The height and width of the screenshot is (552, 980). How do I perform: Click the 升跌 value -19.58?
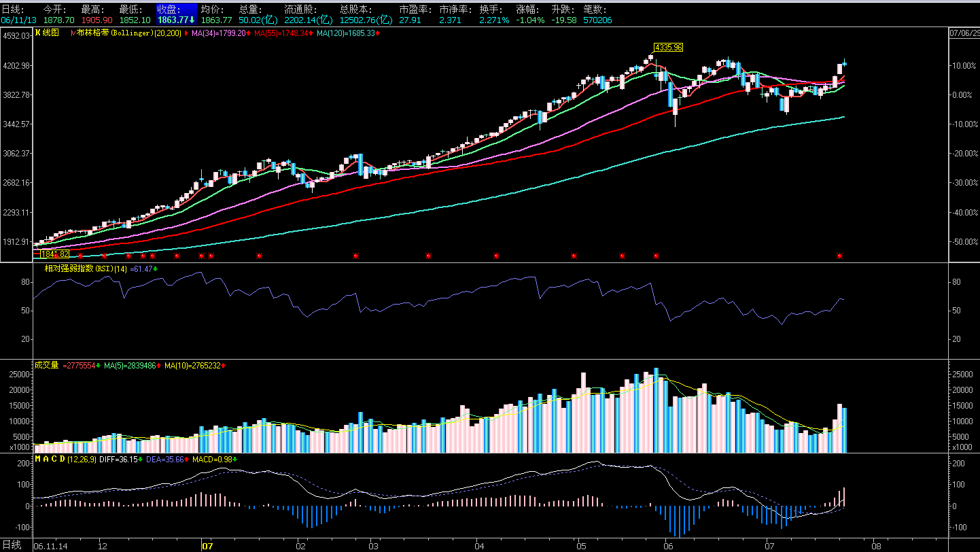click(x=564, y=20)
